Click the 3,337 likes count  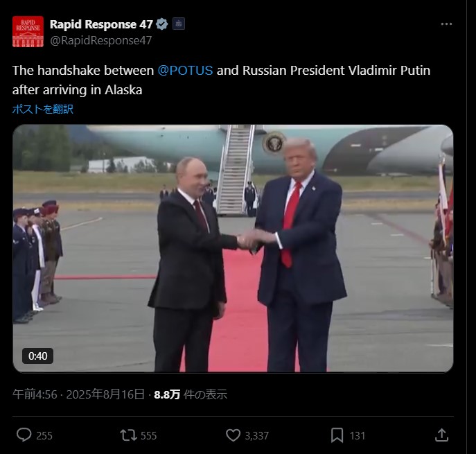point(257,436)
